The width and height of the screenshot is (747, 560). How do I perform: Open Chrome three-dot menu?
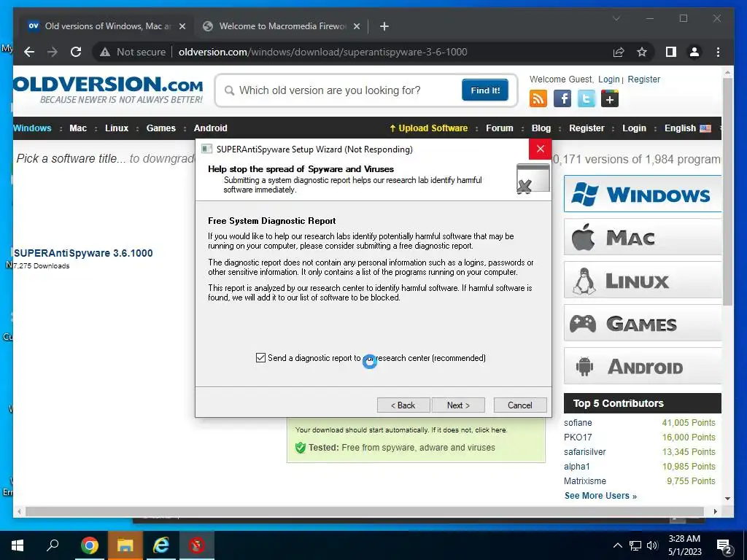(x=718, y=52)
